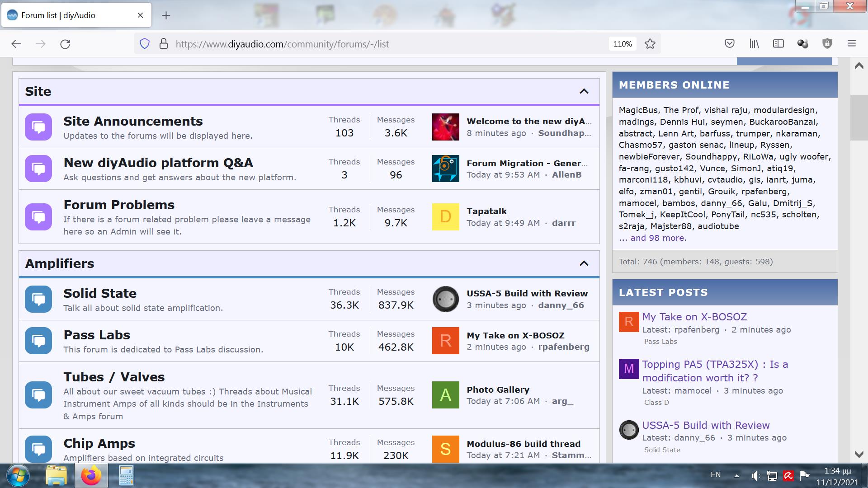The image size is (868, 488).
Task: Click the volume speaker icon in the tray
Action: (755, 475)
